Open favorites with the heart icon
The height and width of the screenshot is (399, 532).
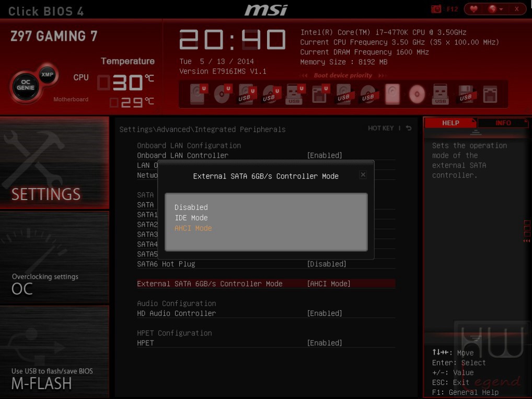473,9
